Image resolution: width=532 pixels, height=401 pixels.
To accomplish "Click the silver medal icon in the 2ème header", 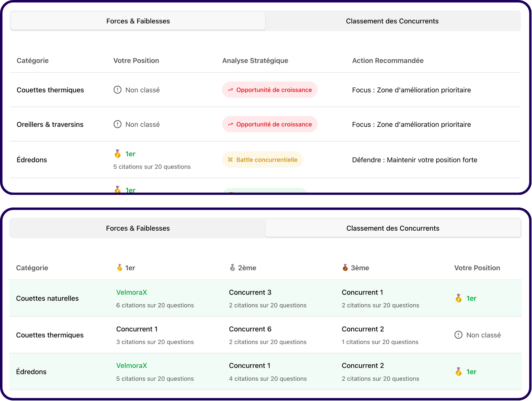I will click(233, 268).
